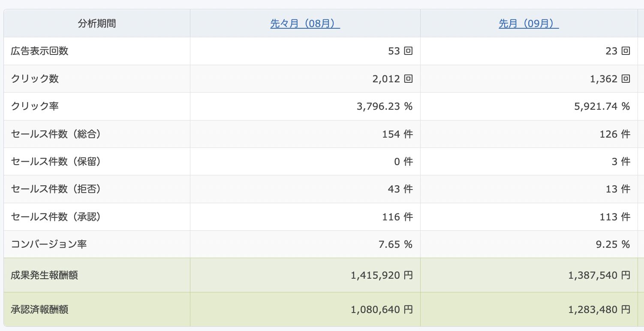Click the 成果発生報酬額 row label
Image resolution: width=644 pixels, height=331 pixels.
click(x=44, y=275)
